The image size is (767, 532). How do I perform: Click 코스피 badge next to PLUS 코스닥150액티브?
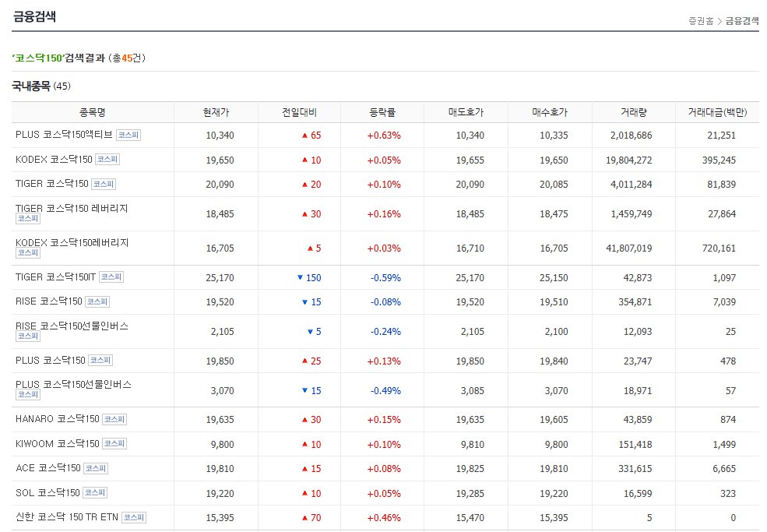[128, 135]
